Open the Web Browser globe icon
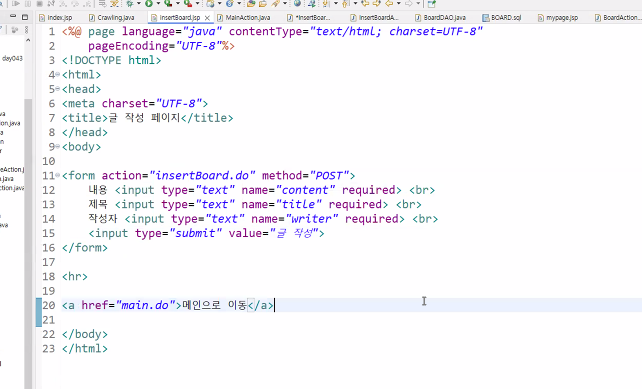The height and width of the screenshot is (389, 642). tap(297, 4)
